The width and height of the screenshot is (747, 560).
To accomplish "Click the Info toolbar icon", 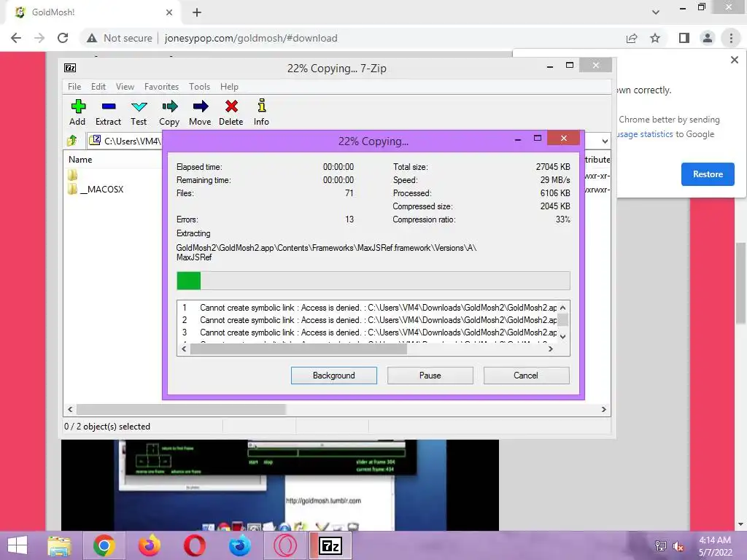I will [x=261, y=112].
